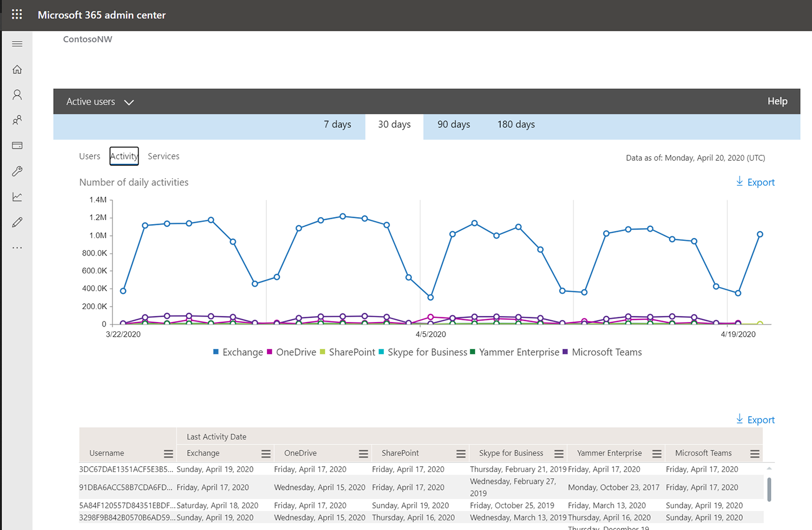Click Microsoft 365 admin center title

[x=102, y=15]
